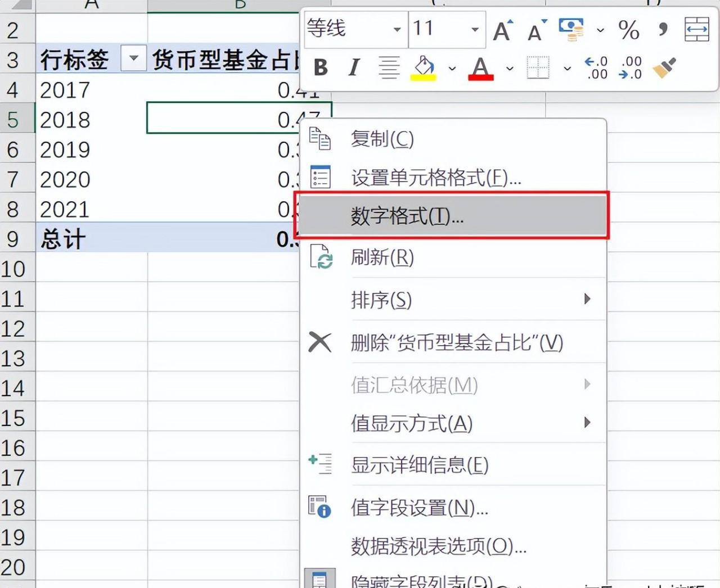Select cell containing 2021
The height and width of the screenshot is (588, 720).
[x=92, y=209]
